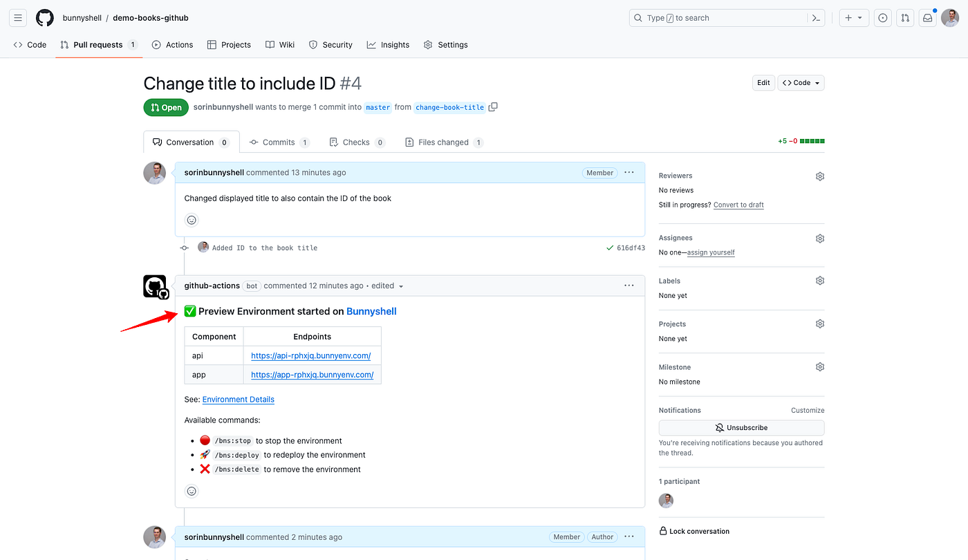Image resolution: width=968 pixels, height=560 pixels.
Task: Switch to the Commits tab
Action: point(279,142)
